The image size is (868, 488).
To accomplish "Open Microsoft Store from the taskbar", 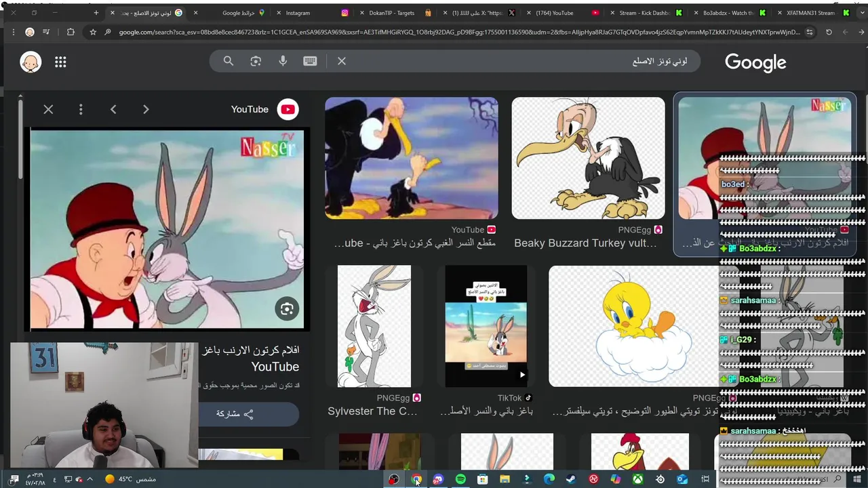I will tap(482, 479).
